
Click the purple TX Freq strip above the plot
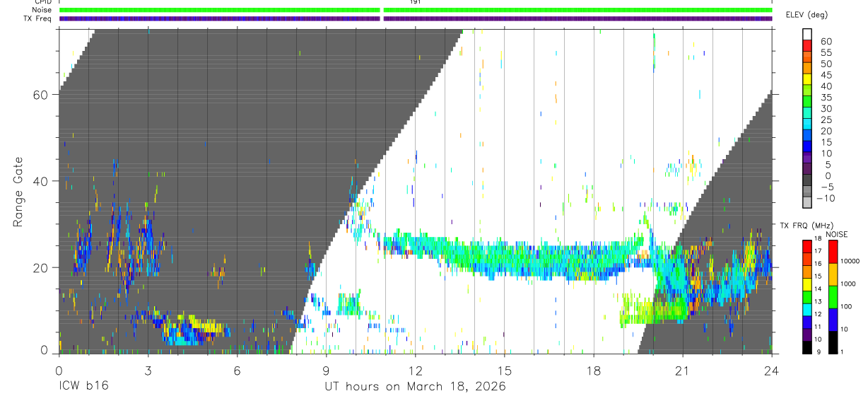coord(416,18)
